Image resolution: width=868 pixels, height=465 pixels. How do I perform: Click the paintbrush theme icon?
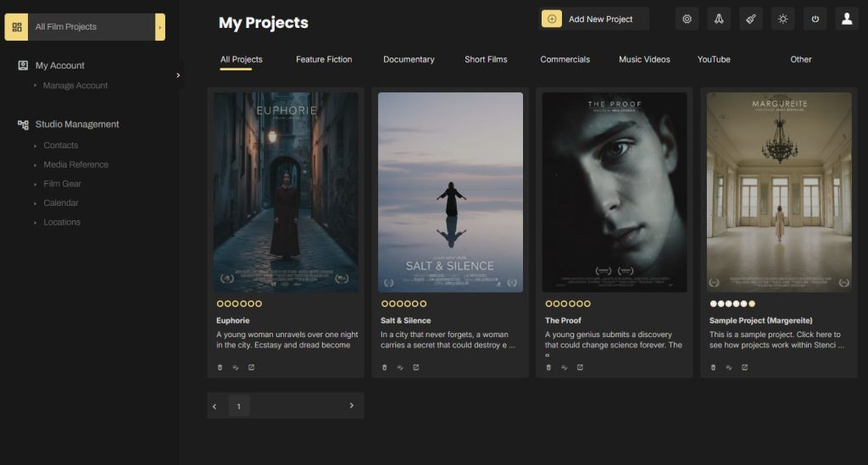coord(751,19)
